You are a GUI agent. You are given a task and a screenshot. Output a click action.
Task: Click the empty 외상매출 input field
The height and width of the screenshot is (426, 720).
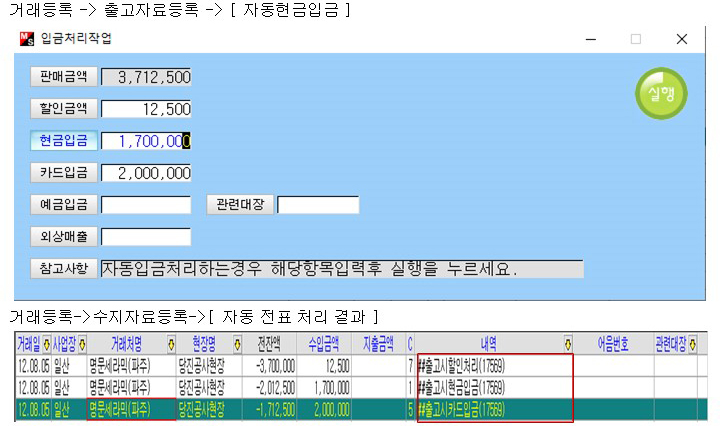146,237
